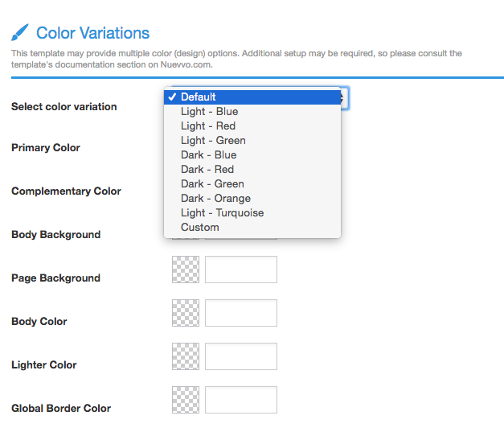The height and width of the screenshot is (428, 504).
Task: Select Light - Turquoise variation
Action: pyautogui.click(x=252, y=213)
